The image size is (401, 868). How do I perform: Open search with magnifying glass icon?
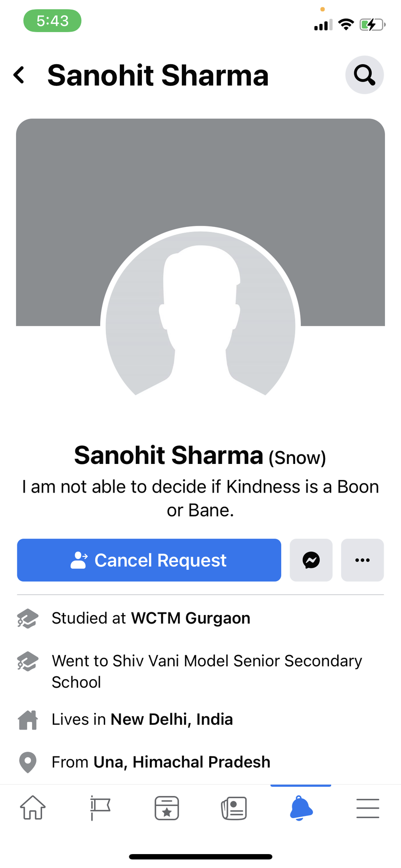tap(365, 75)
